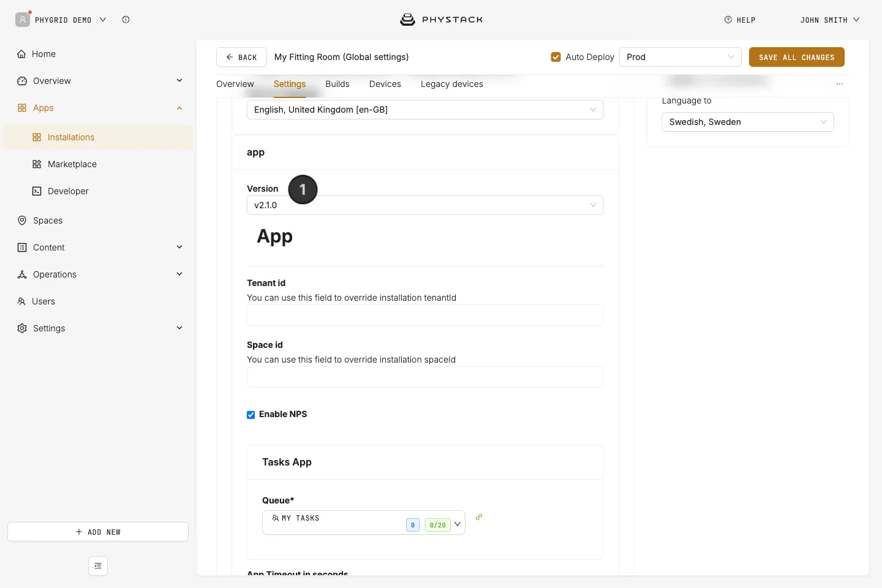Click the Phystack logo at top

click(x=441, y=20)
